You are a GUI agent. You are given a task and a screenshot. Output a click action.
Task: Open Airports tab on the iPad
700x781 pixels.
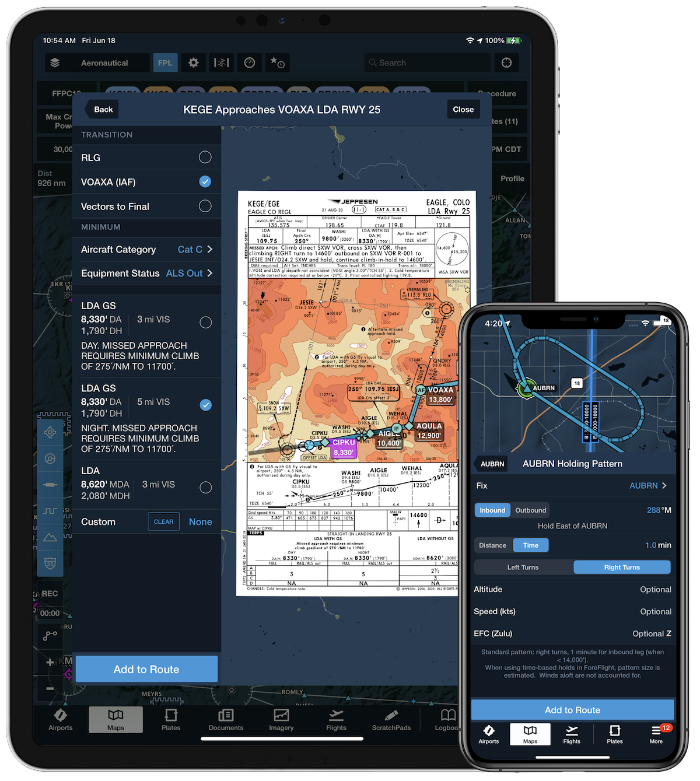point(61,720)
